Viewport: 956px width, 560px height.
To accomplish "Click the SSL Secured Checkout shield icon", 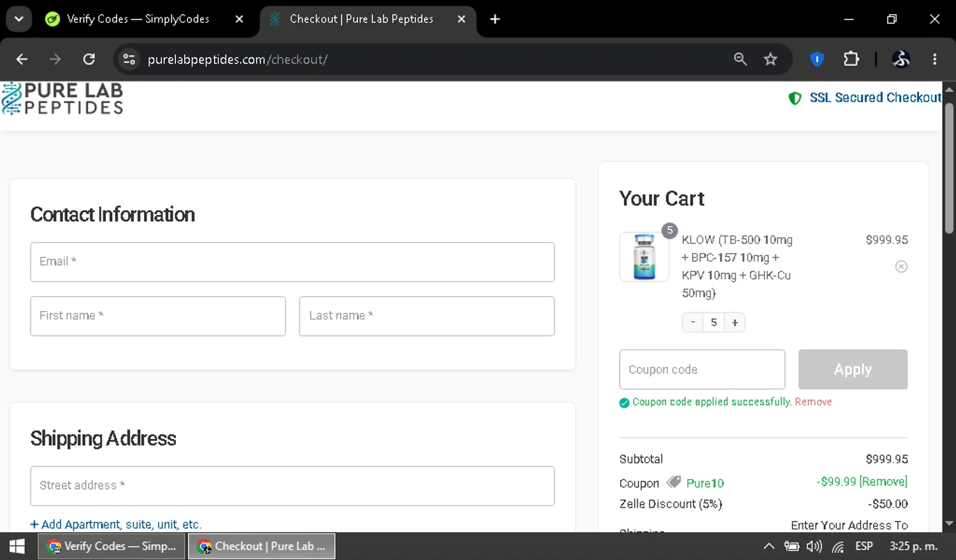I will coord(795,98).
